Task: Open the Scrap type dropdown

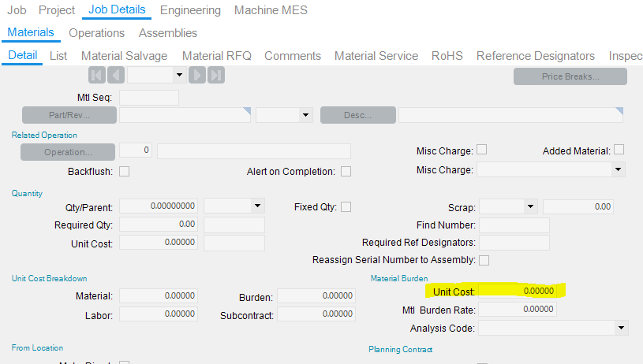Action: [530, 206]
